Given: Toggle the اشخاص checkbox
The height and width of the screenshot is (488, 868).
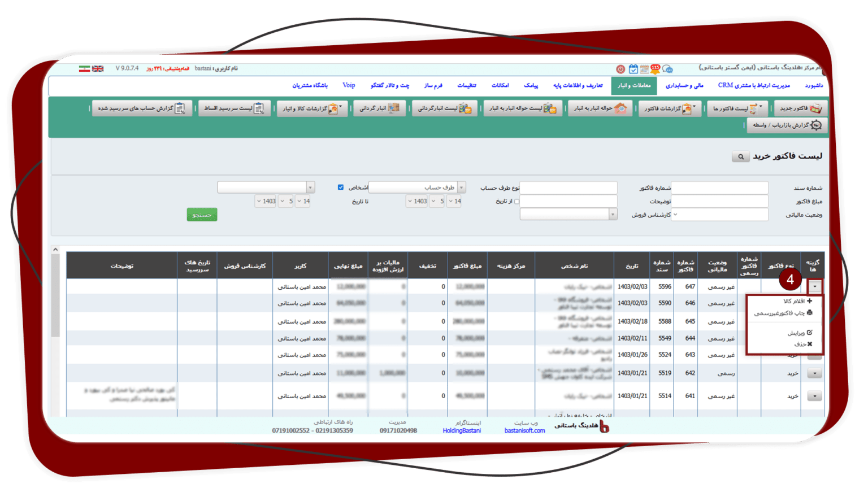Looking at the screenshot, I should [340, 188].
